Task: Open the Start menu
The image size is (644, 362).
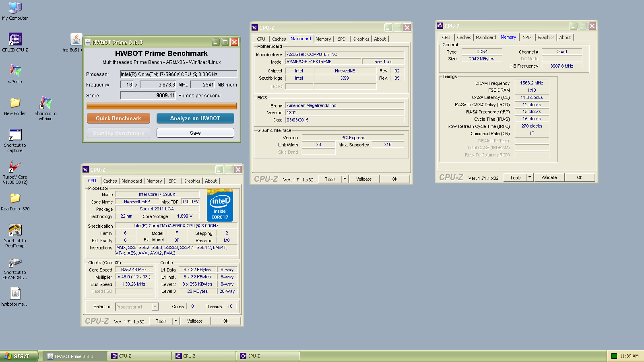Action: coord(19,356)
